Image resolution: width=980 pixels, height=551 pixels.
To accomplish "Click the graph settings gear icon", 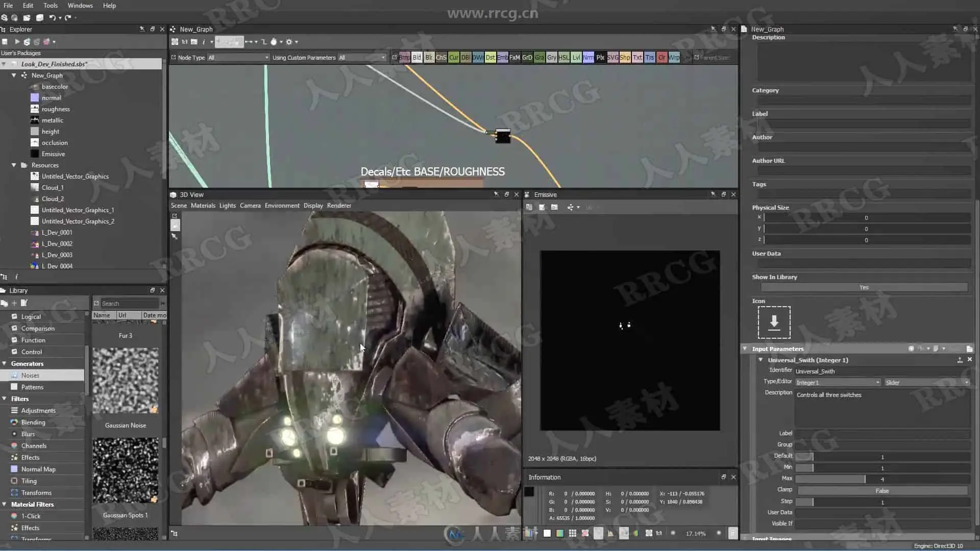I will coord(289,42).
